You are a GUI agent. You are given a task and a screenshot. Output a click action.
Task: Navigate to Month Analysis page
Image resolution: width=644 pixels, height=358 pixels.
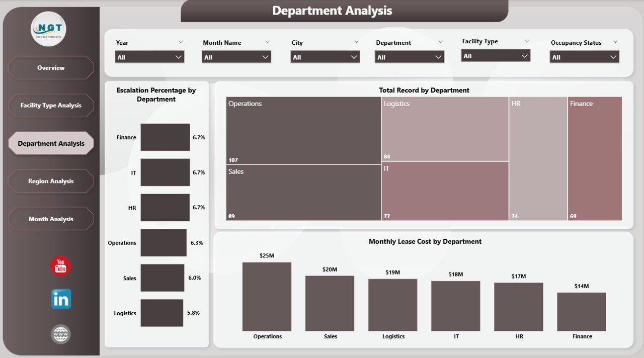(51, 219)
